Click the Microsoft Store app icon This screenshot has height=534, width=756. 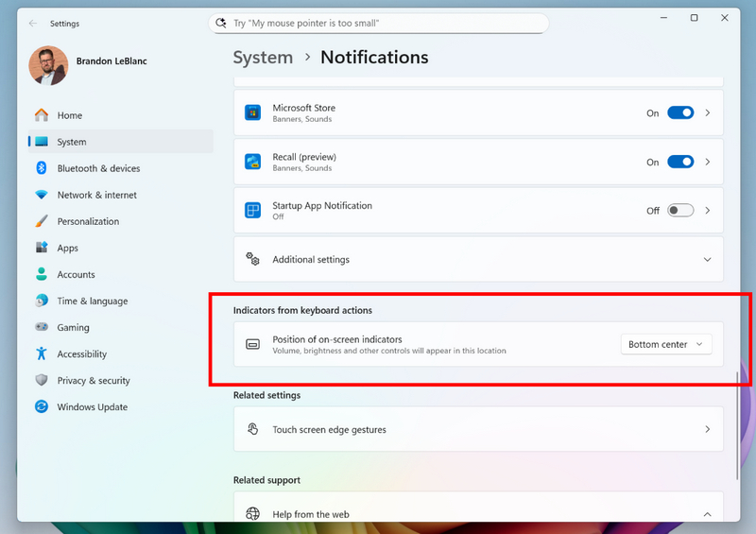pyautogui.click(x=252, y=112)
